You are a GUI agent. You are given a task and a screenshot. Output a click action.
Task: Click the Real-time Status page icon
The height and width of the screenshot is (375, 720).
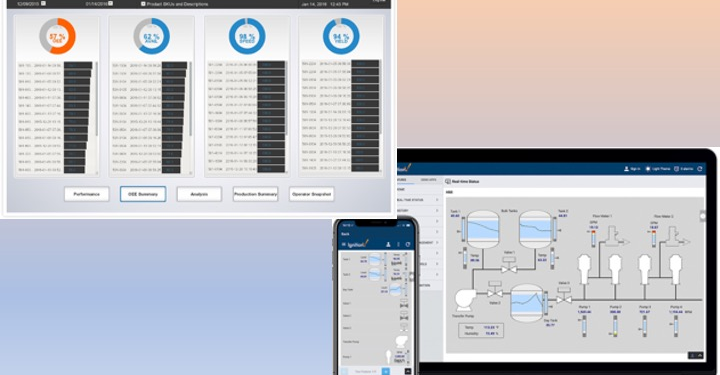click(448, 182)
